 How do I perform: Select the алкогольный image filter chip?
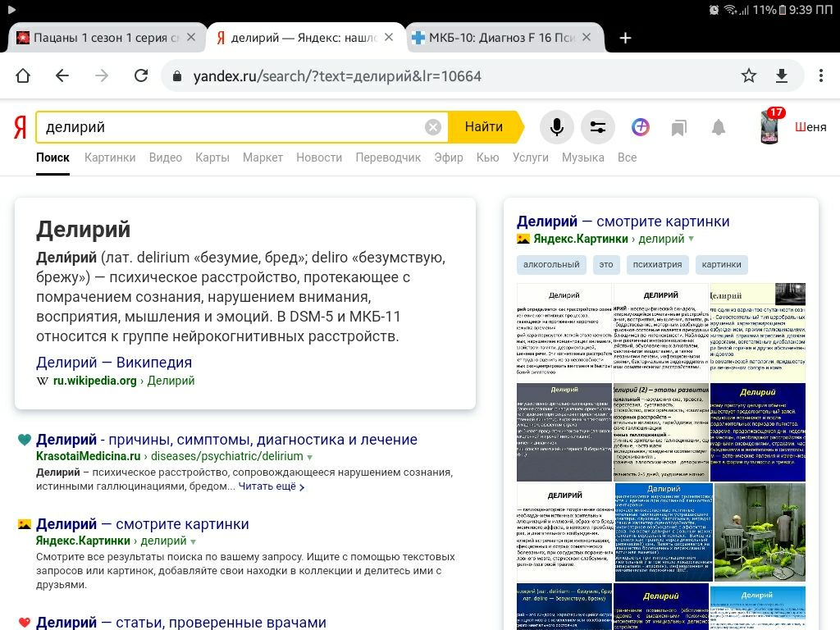click(x=551, y=265)
